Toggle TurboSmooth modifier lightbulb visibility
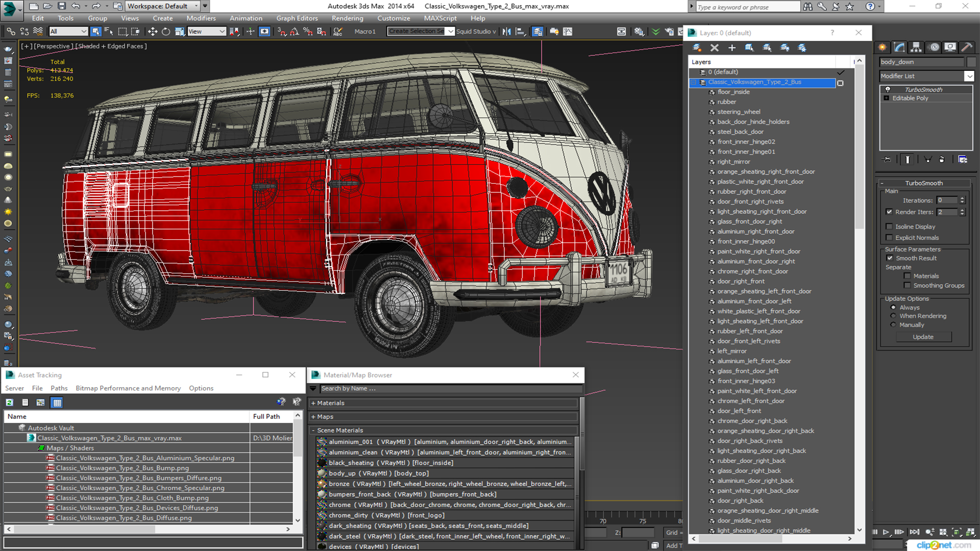This screenshot has width=980, height=551. [888, 89]
